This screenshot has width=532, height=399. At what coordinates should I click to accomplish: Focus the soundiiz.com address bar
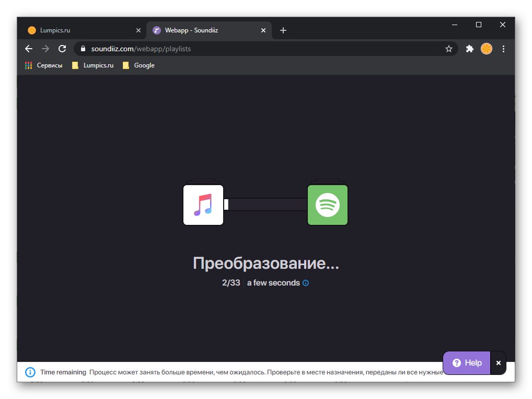(x=265, y=49)
